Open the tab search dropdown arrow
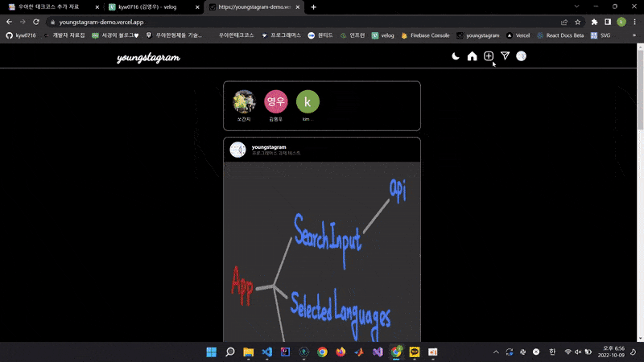644x362 pixels. coord(576,6)
